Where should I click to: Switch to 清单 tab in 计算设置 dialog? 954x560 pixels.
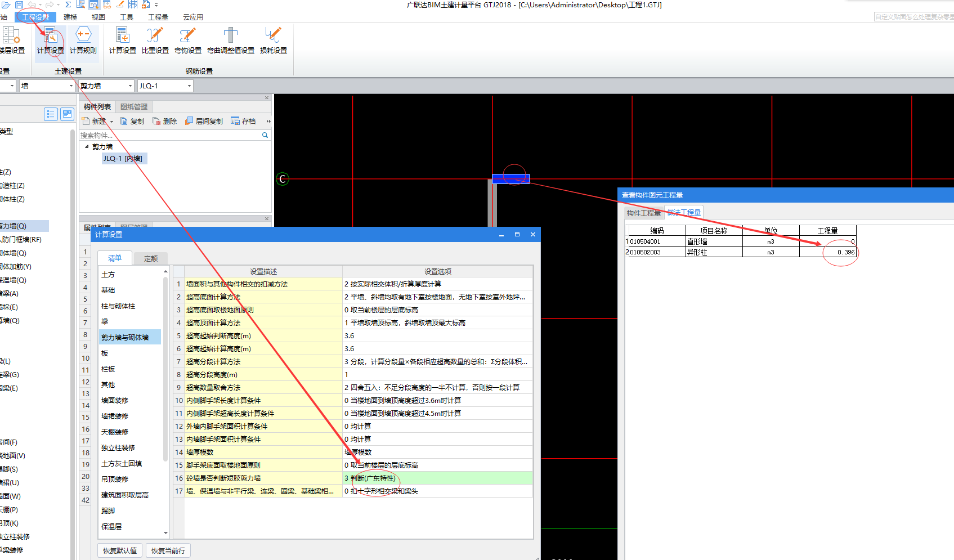point(115,258)
